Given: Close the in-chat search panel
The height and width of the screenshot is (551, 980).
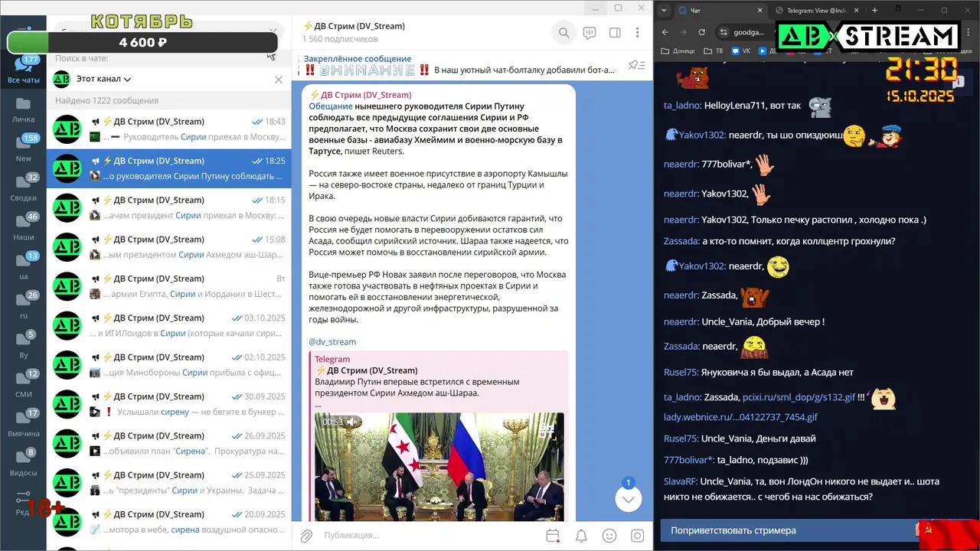Looking at the screenshot, I should 279,80.
